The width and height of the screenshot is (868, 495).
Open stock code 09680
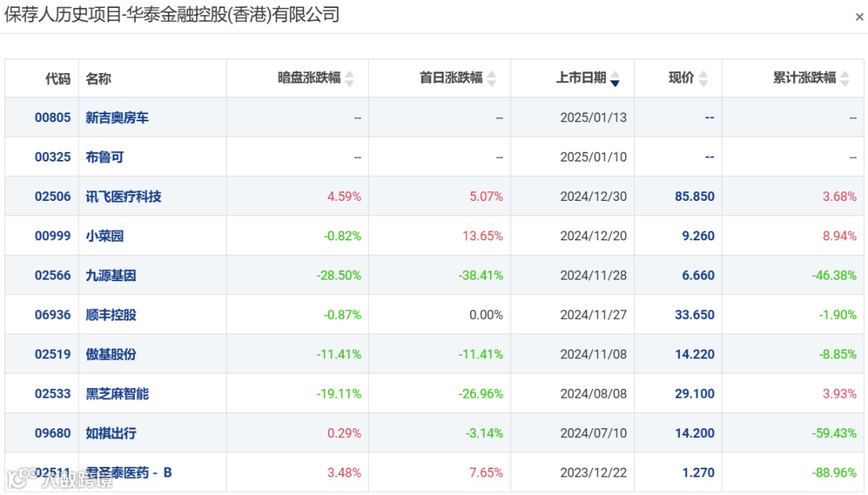52,433
